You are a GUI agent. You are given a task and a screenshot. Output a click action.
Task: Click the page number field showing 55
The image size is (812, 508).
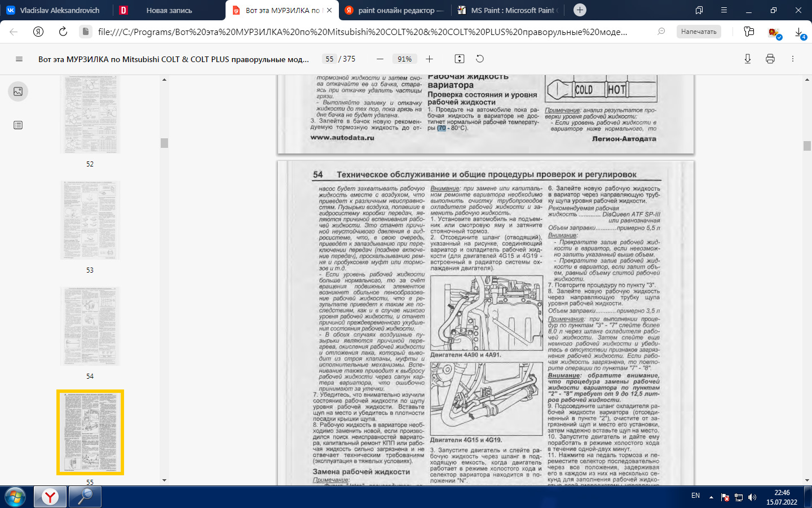[329, 59]
